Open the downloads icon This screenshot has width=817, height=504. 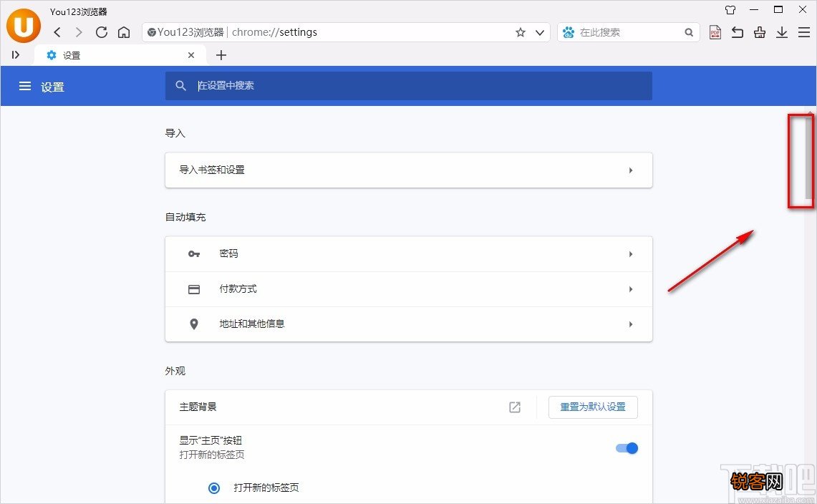pyautogui.click(x=782, y=32)
